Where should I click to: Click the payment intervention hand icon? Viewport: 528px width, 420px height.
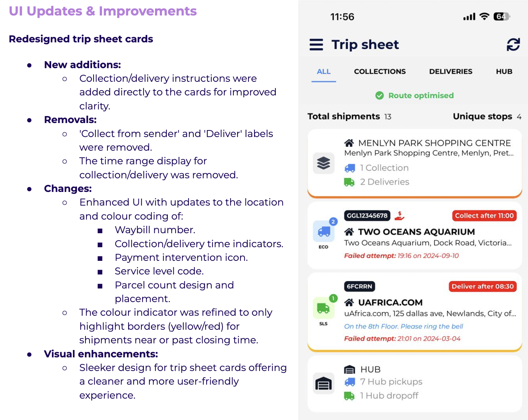click(399, 216)
